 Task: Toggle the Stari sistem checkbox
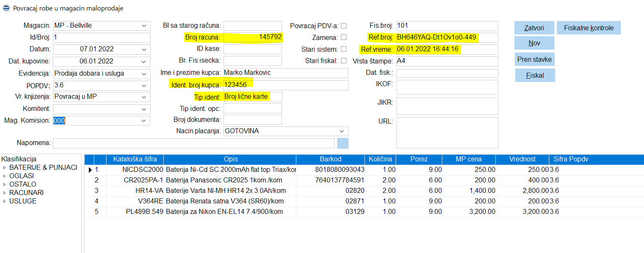tap(343, 49)
